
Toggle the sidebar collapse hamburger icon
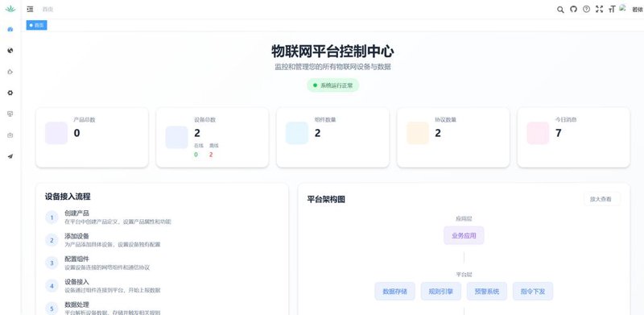click(x=30, y=9)
